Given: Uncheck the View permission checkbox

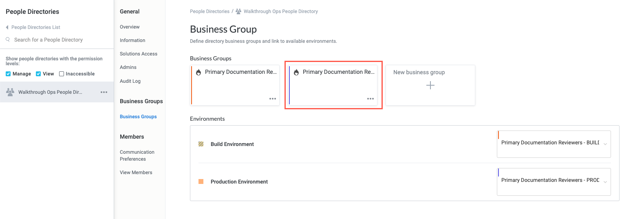Looking at the screenshot, I should click(x=38, y=74).
